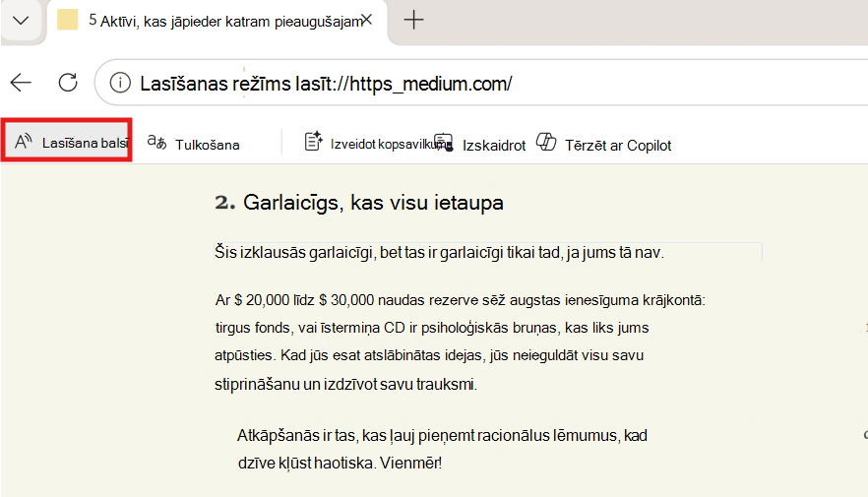Open a new tab with plus button

413,21
